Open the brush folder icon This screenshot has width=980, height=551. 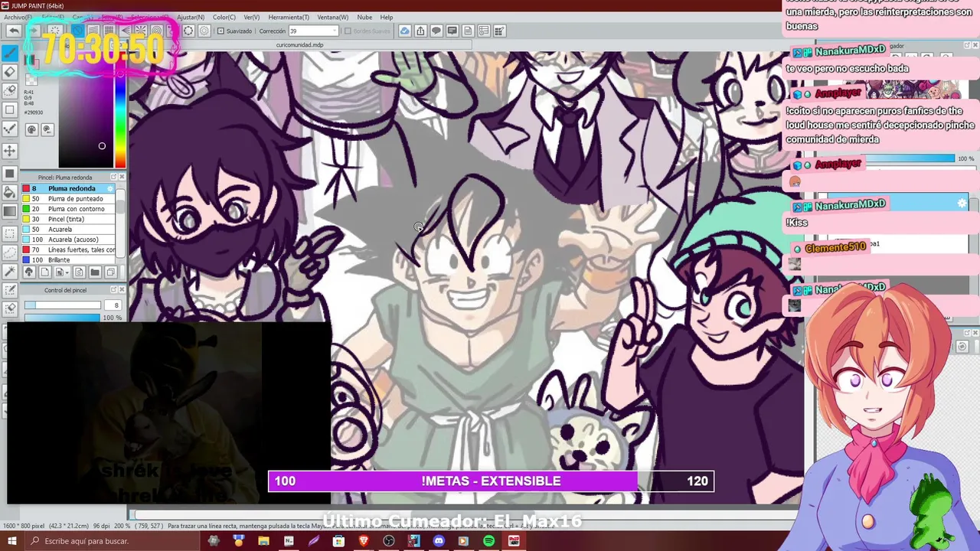point(95,272)
